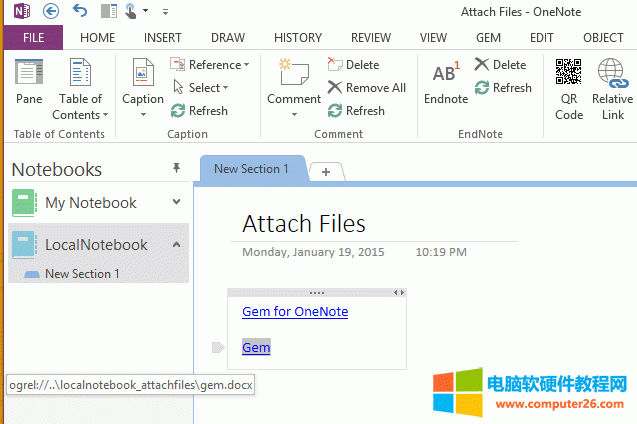Image resolution: width=637 pixels, height=424 pixels.
Task: Click the My Notebook book icon
Action: (x=24, y=203)
